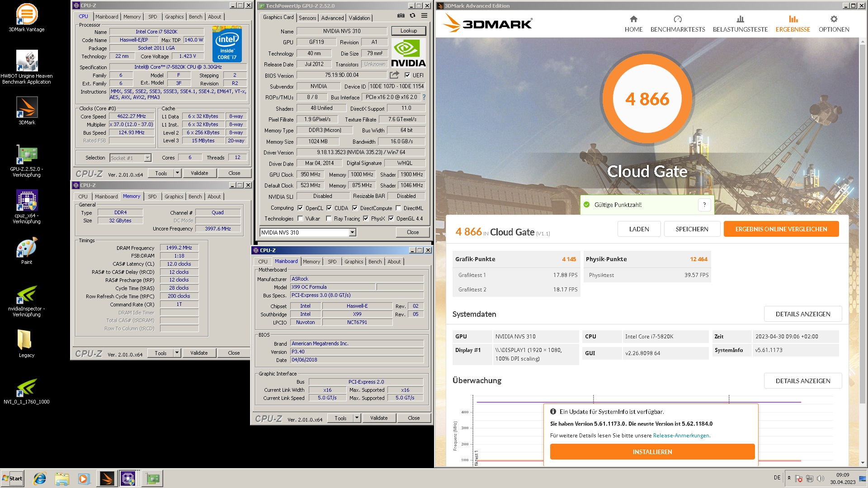The image size is (868, 488).
Task: Open Windows Media Player from taskbar
Action: tap(84, 479)
